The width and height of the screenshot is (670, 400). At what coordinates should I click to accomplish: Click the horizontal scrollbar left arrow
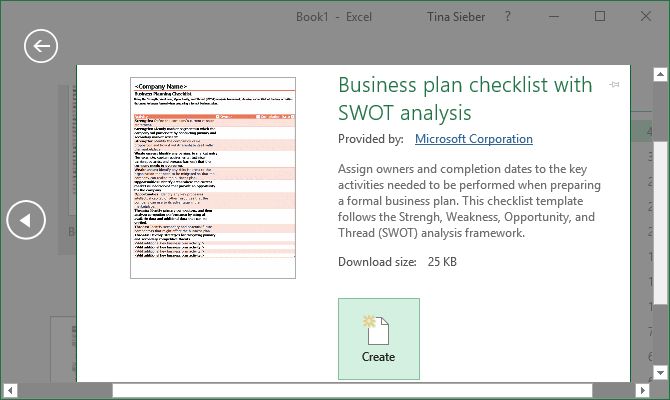pyautogui.click(x=10, y=391)
